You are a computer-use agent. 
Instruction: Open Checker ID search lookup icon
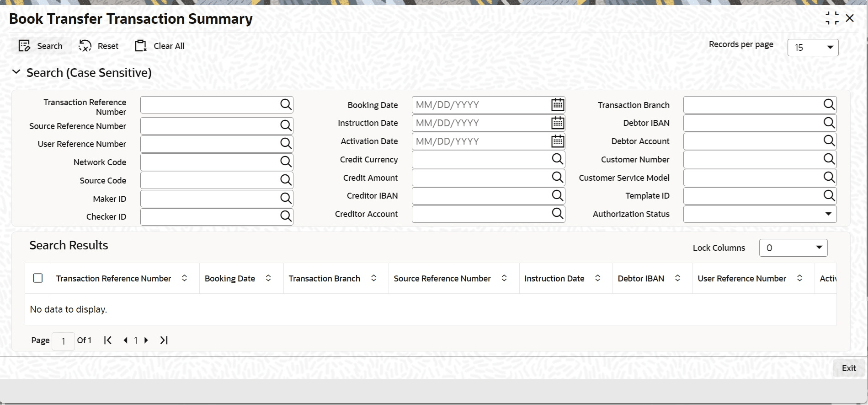pyautogui.click(x=286, y=216)
